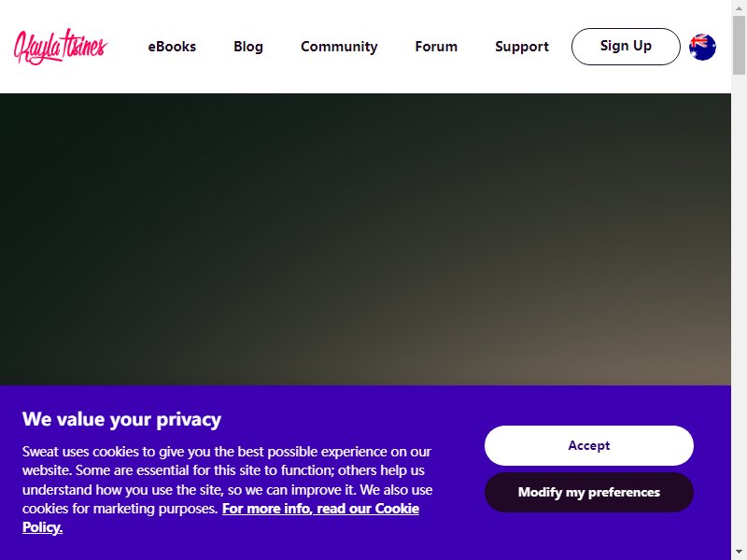
Task: Click the We value your privacy heading
Action: click(121, 419)
